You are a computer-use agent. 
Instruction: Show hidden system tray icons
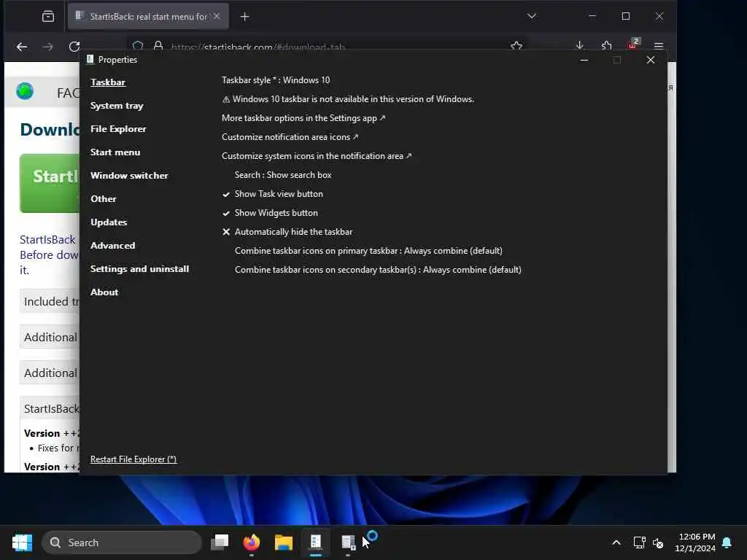pyautogui.click(x=616, y=542)
